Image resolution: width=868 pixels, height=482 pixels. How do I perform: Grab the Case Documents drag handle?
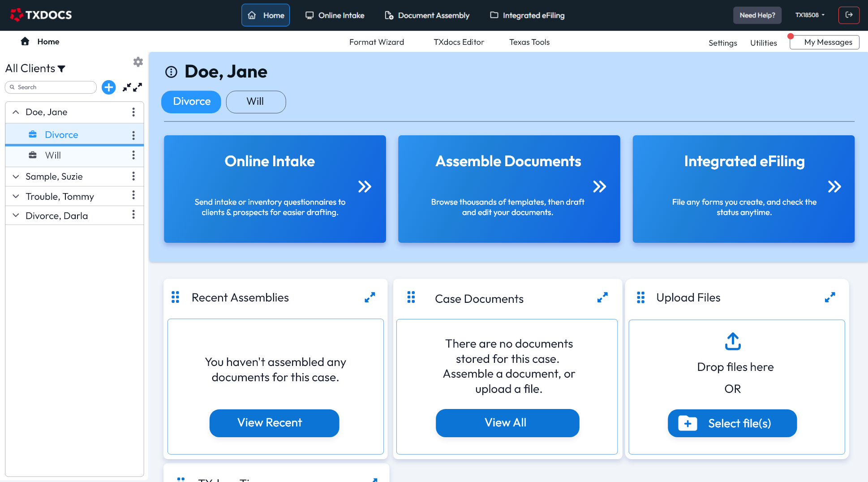coord(411,297)
